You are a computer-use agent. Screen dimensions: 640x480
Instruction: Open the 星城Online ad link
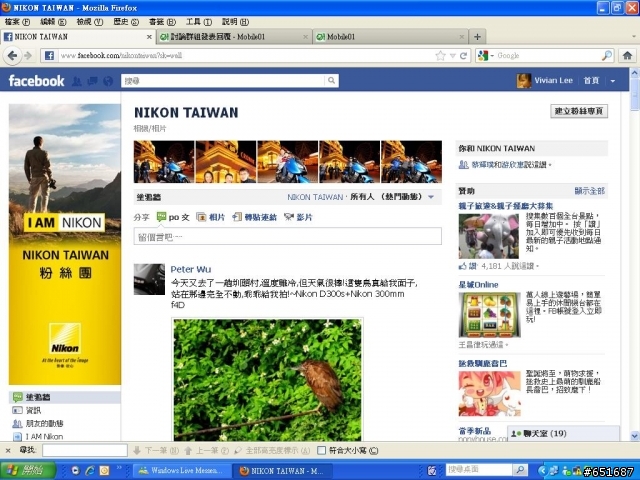pyautogui.click(x=478, y=284)
